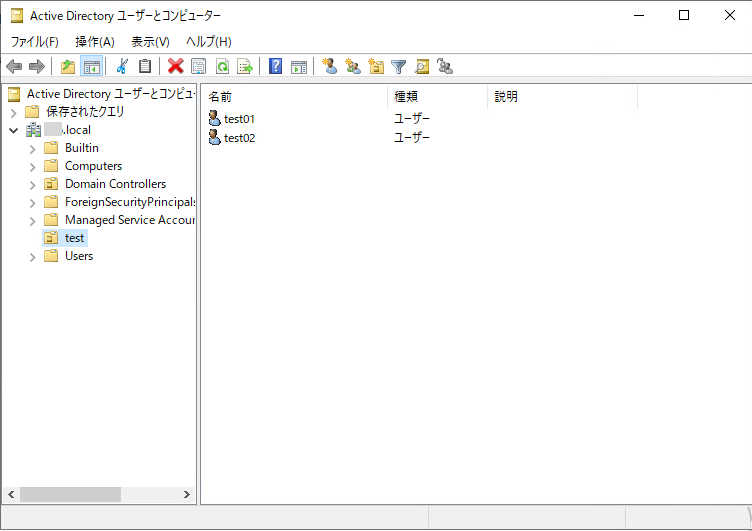The width and height of the screenshot is (752, 531).
Task: Expand the Computers folder
Action: pos(33,167)
